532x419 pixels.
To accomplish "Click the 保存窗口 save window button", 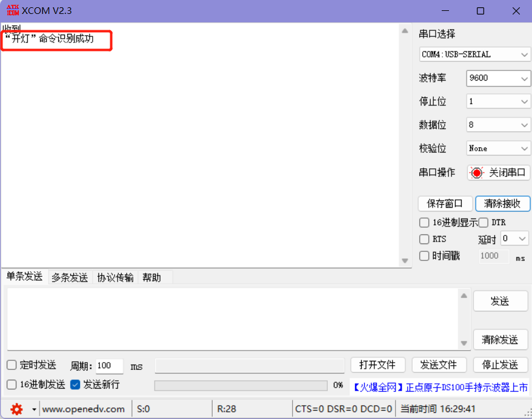I will [x=445, y=203].
